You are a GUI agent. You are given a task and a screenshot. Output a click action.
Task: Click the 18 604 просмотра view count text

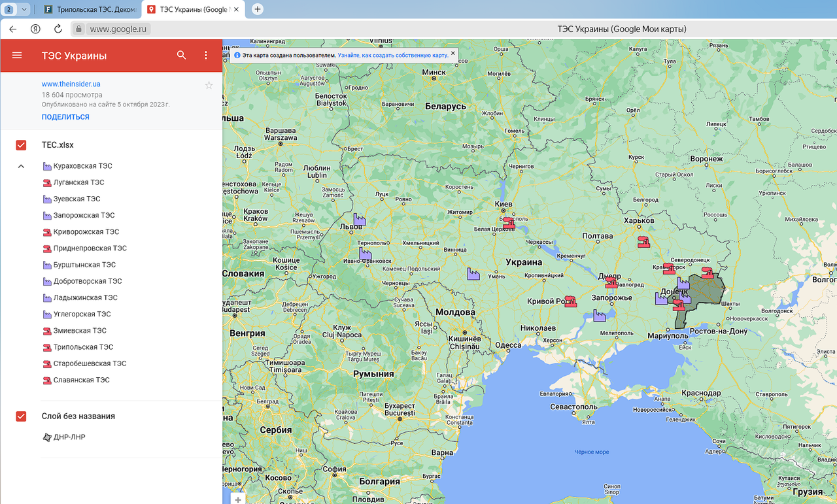pyautogui.click(x=72, y=95)
